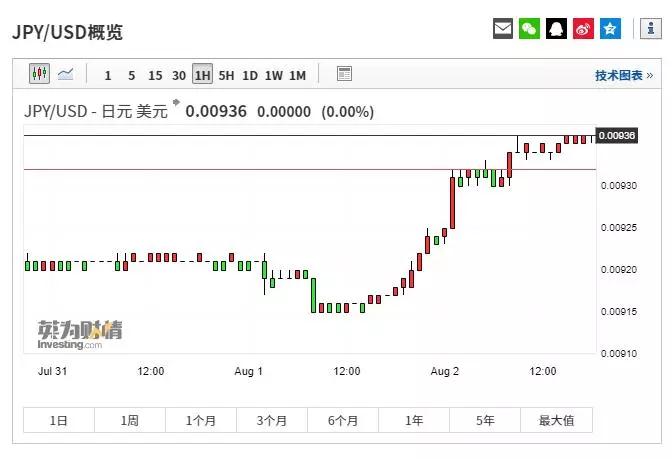672x459 pixels.
Task: Select the 1D time interval
Action: [x=250, y=75]
